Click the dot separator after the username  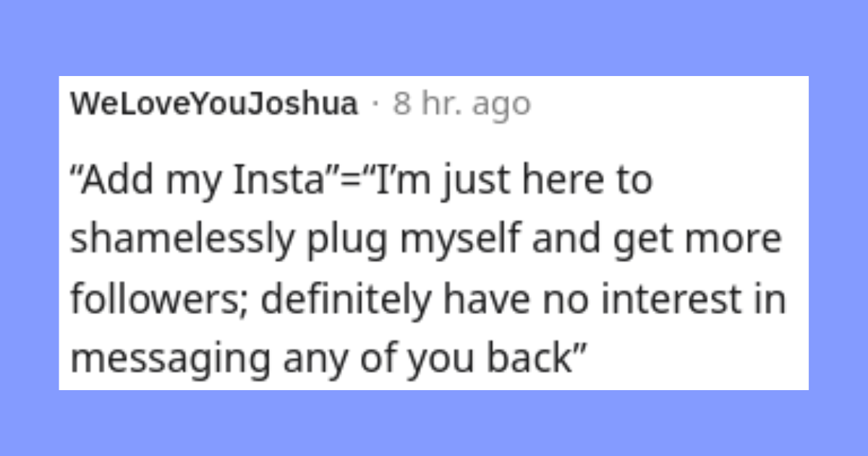(x=375, y=104)
